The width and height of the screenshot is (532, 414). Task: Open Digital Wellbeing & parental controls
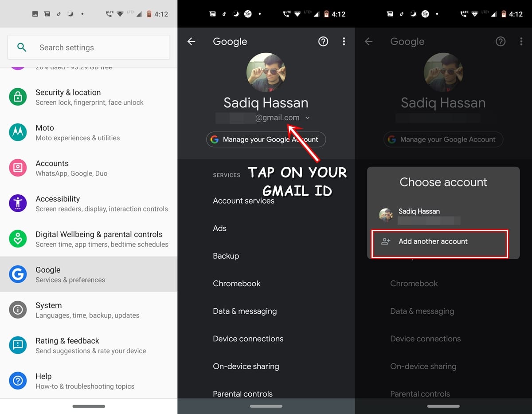[x=89, y=239]
